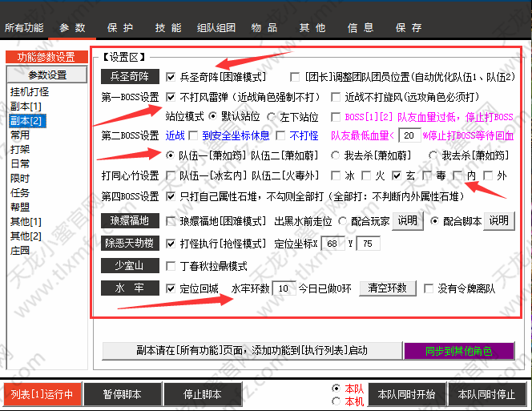This screenshot has width=532, height=411.
Task: Click the Y coordinate input field
Action: (368, 244)
